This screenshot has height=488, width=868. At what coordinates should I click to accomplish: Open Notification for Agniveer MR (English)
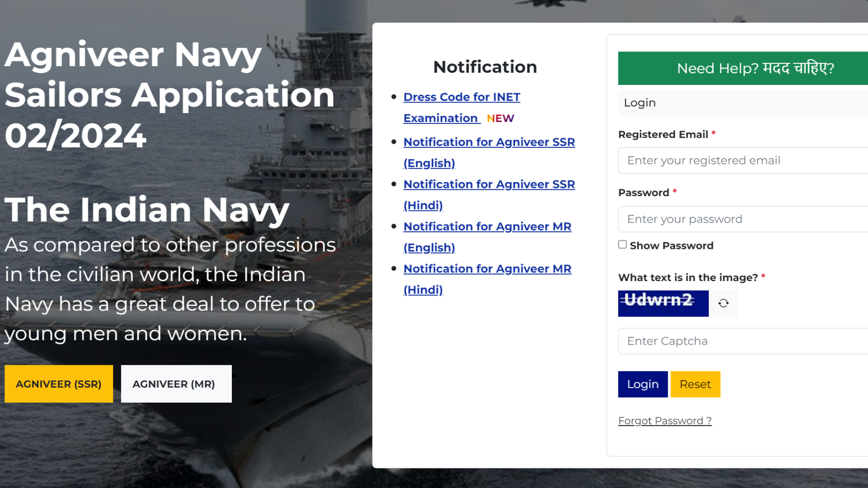click(x=487, y=237)
